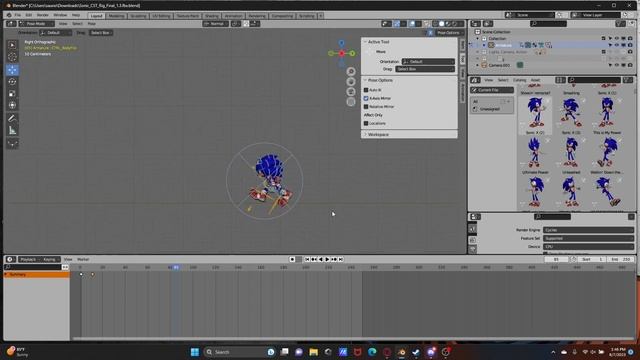Jump to timeline start button
This screenshot has height=360, width=640.
coord(307,259)
